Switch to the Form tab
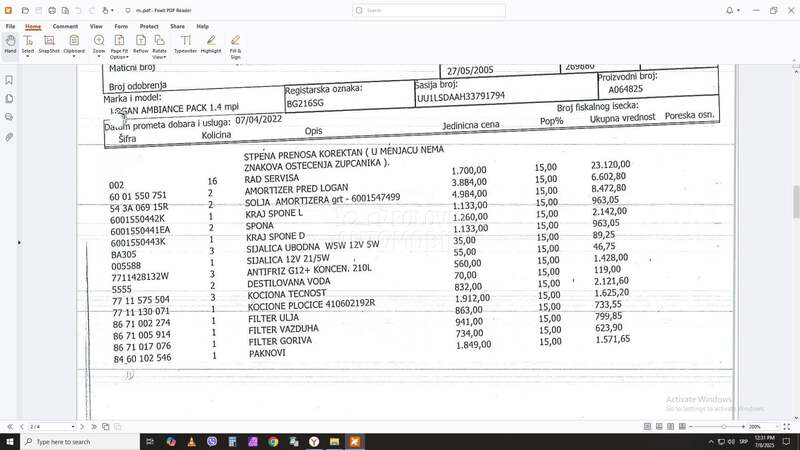The width and height of the screenshot is (800, 450). 121,26
